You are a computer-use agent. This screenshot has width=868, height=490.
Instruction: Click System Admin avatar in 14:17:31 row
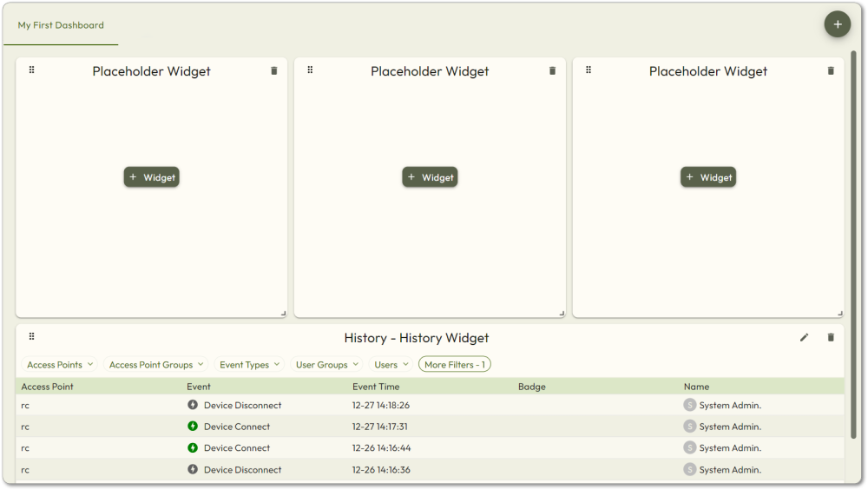click(x=690, y=427)
